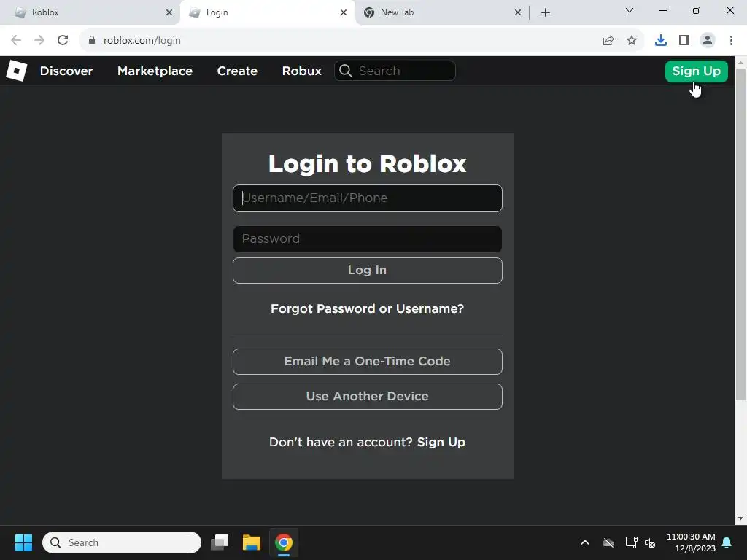Close the Login tab
This screenshot has height=560, width=747.
344,12
